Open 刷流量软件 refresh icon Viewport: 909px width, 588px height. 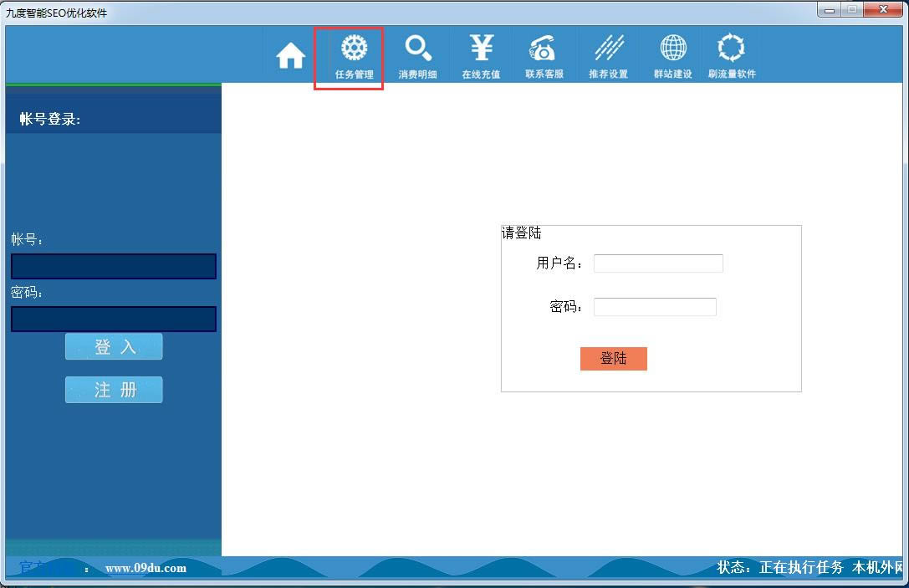(x=732, y=57)
